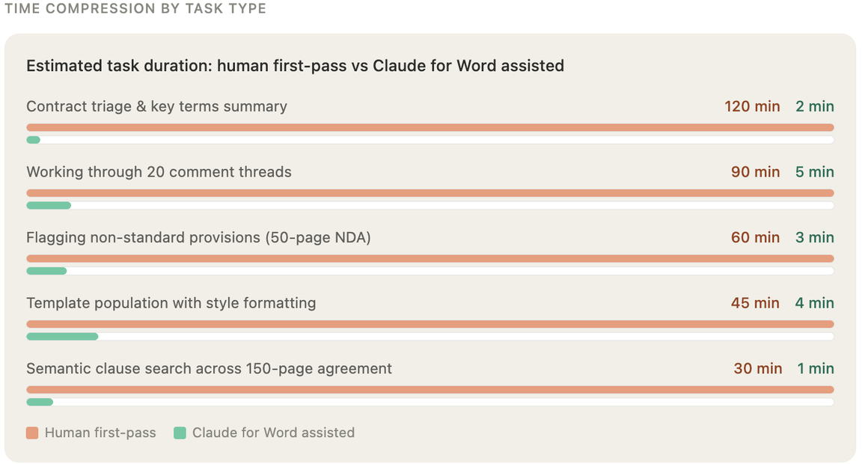Click the 20 comment threads green bar

point(49,205)
